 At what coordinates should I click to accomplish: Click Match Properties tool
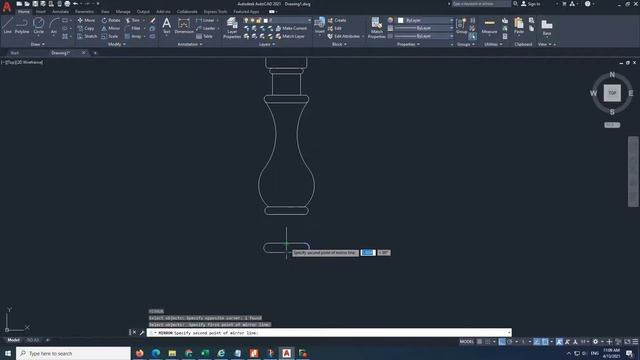(x=376, y=28)
